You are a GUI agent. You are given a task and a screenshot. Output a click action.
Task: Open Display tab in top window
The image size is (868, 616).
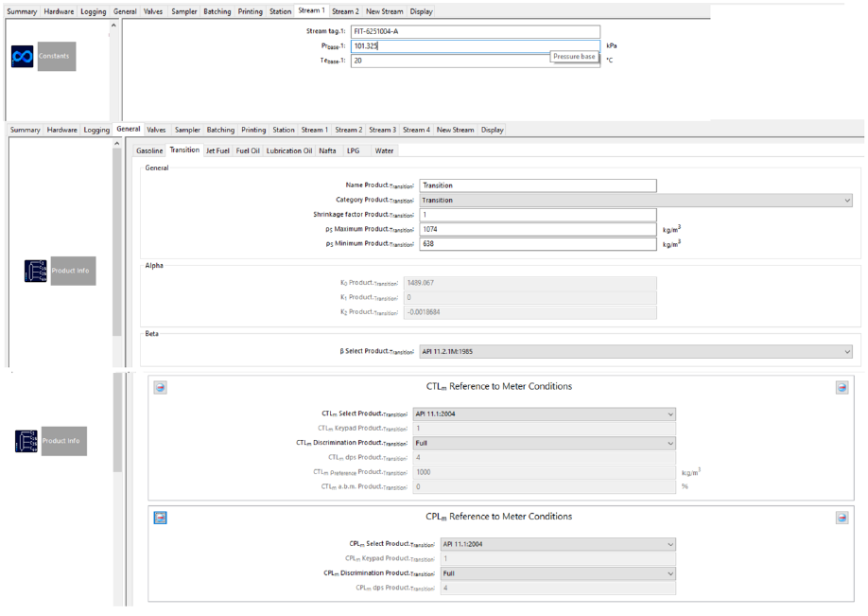[422, 11]
